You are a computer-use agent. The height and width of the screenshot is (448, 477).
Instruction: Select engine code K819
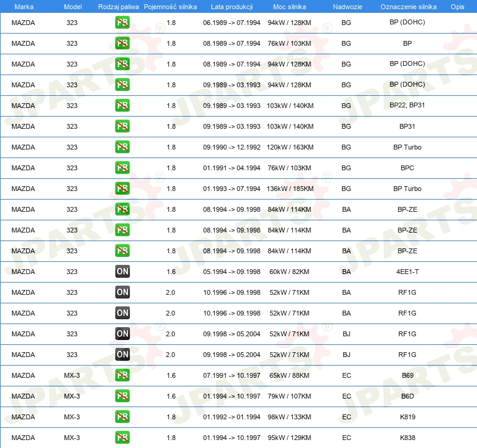click(x=407, y=417)
